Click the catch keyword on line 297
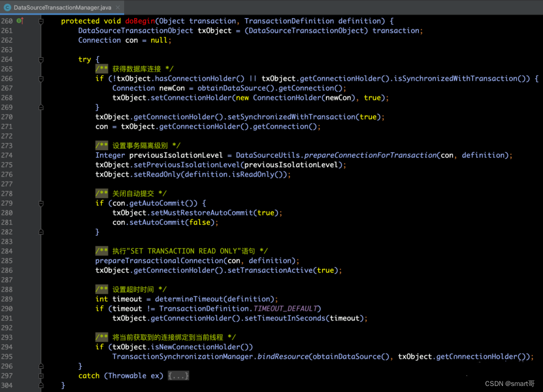 coord(88,376)
